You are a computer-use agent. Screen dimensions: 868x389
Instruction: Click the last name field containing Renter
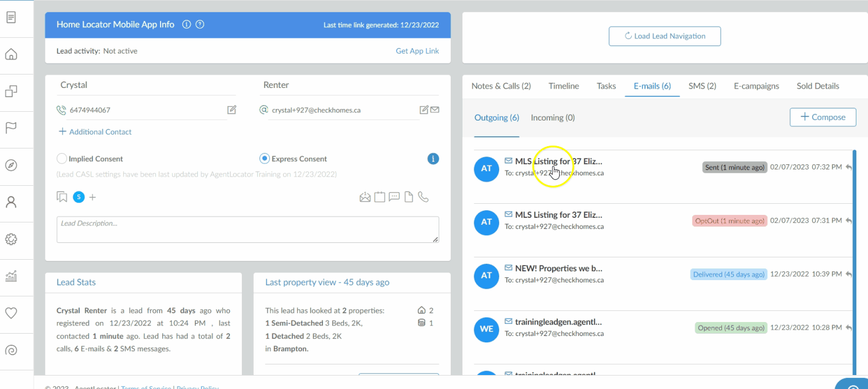(349, 85)
